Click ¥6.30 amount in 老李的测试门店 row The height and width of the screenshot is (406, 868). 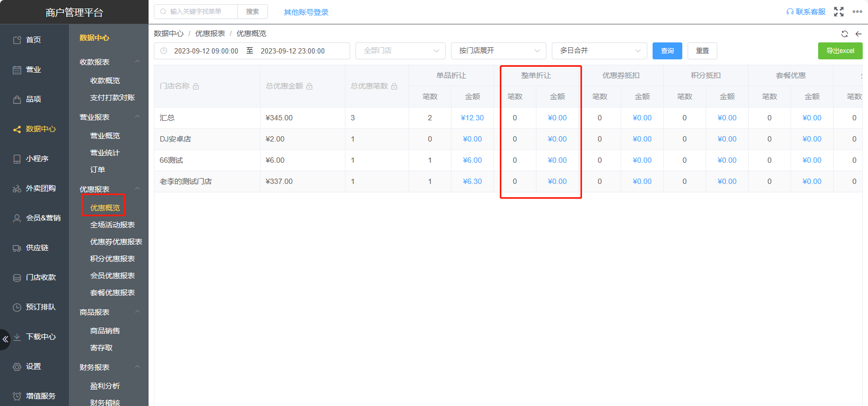coord(472,181)
